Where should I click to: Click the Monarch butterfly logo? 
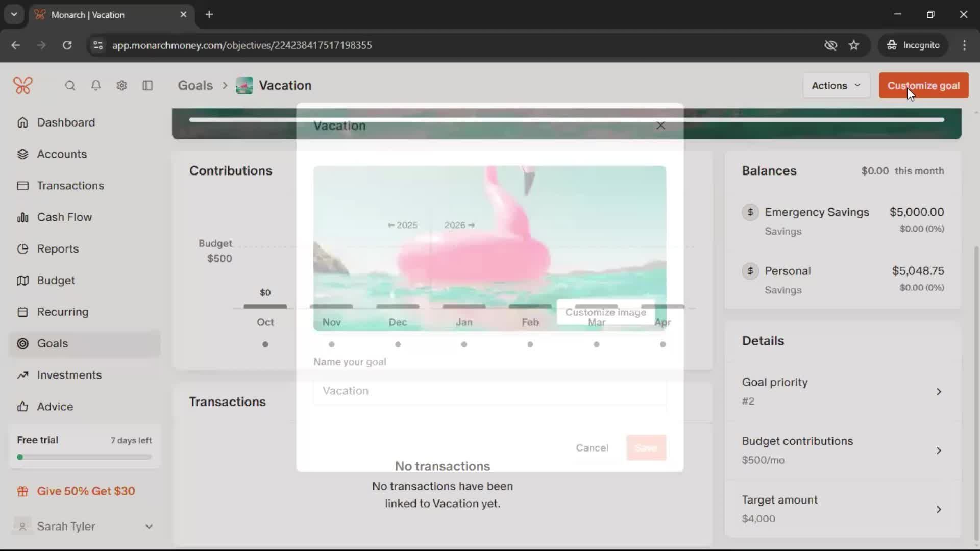coord(23,85)
